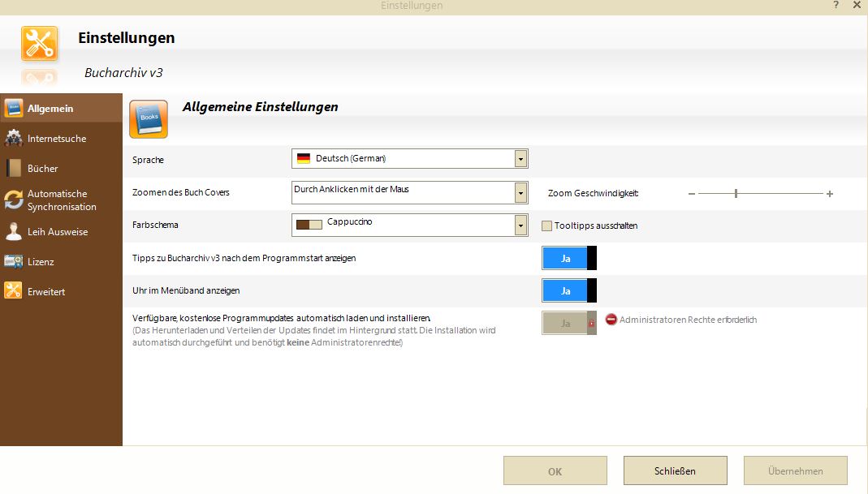Click the Administratoren Rechte erforderlich text
The height and width of the screenshot is (494, 868).
coord(688,320)
